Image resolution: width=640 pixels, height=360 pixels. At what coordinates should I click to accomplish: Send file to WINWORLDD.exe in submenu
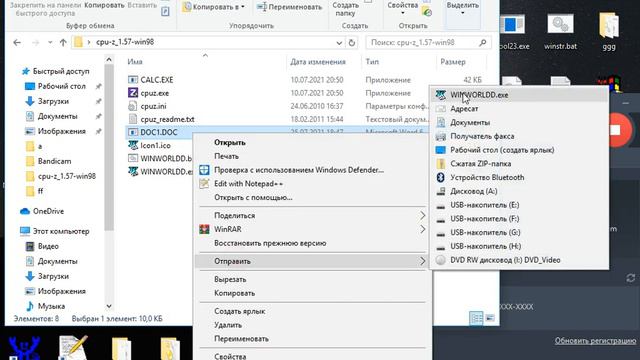tap(519, 95)
